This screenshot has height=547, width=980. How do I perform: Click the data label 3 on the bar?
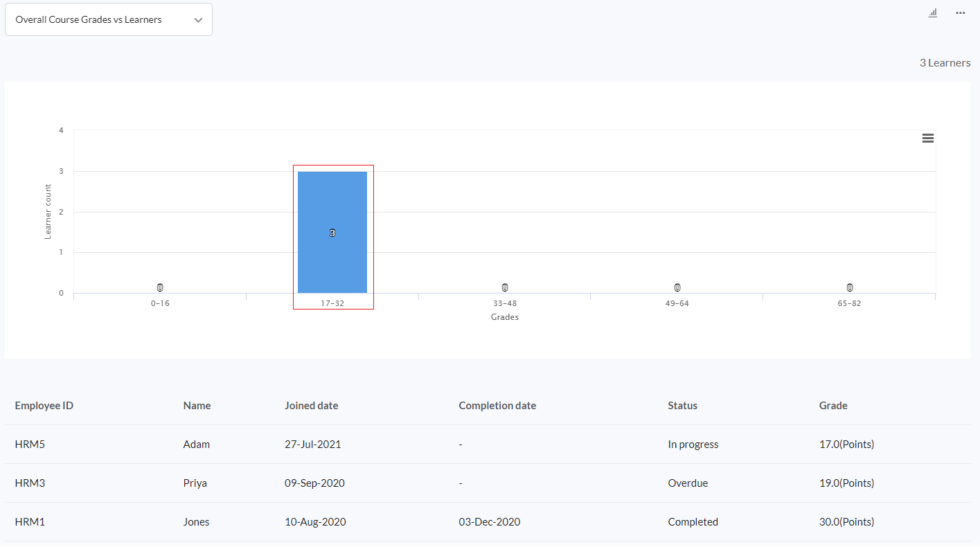(x=332, y=233)
